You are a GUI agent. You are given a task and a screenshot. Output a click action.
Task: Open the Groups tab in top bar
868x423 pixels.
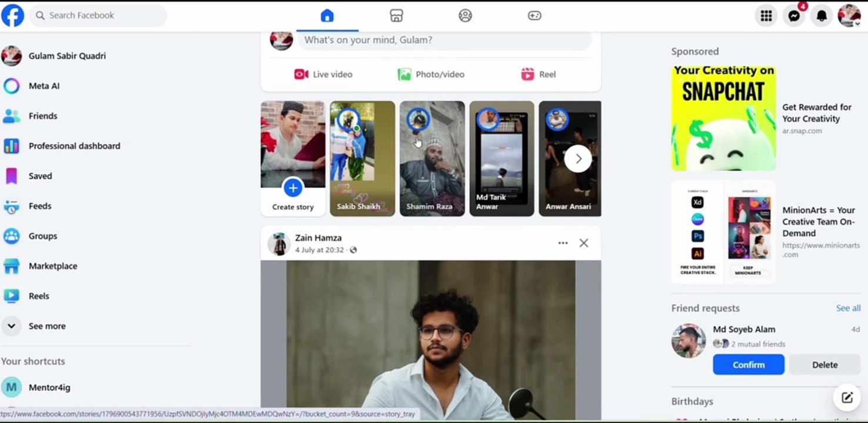(x=465, y=16)
